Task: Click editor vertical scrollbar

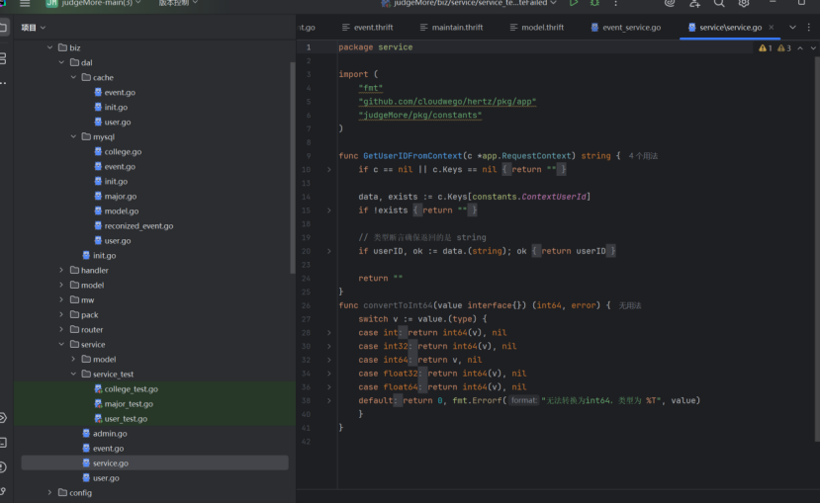Action: [x=817, y=248]
